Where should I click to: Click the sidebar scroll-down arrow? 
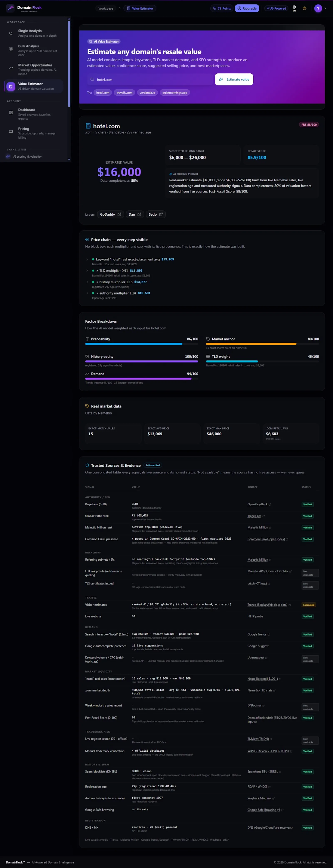pyautogui.click(x=69, y=159)
